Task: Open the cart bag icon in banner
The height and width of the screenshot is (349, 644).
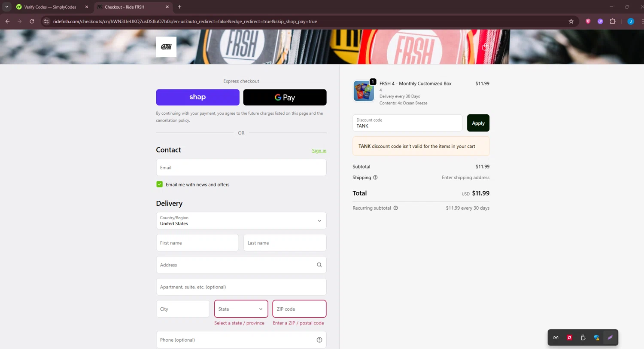Action: point(485,47)
